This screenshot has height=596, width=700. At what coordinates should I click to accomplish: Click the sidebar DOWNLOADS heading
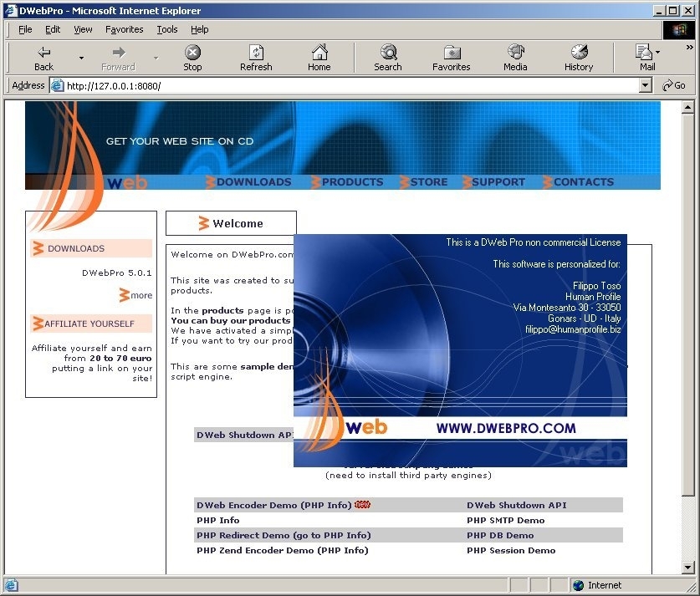pyautogui.click(x=91, y=248)
